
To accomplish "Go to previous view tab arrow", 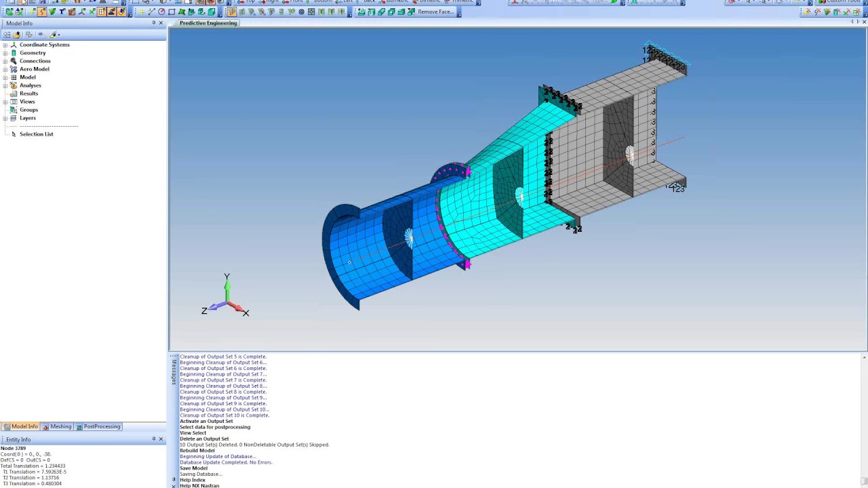I will click(852, 22).
